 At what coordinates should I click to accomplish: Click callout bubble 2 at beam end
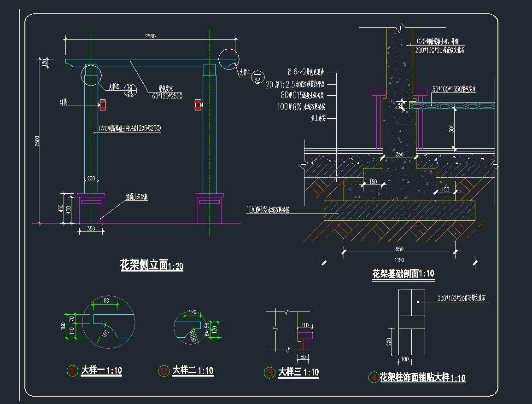pyautogui.click(x=257, y=76)
